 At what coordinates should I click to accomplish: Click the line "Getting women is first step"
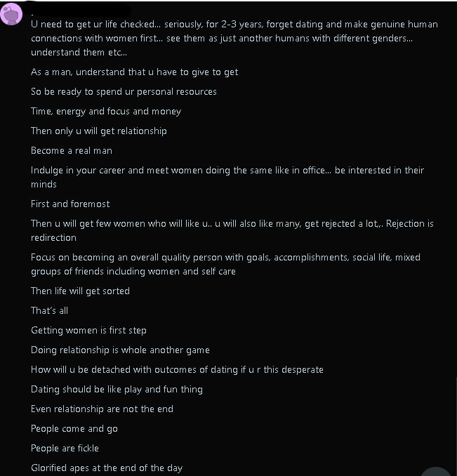tap(88, 330)
